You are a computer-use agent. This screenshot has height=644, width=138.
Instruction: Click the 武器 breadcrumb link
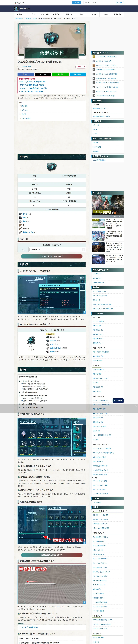(x=35, y=19)
